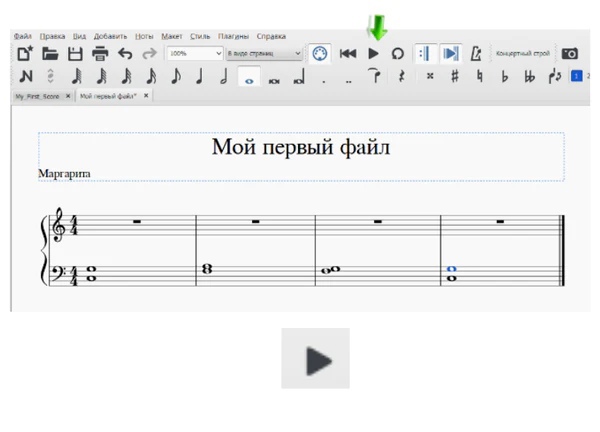Switch to the Мой первый файл tab
The image size is (600, 432).
click(108, 96)
